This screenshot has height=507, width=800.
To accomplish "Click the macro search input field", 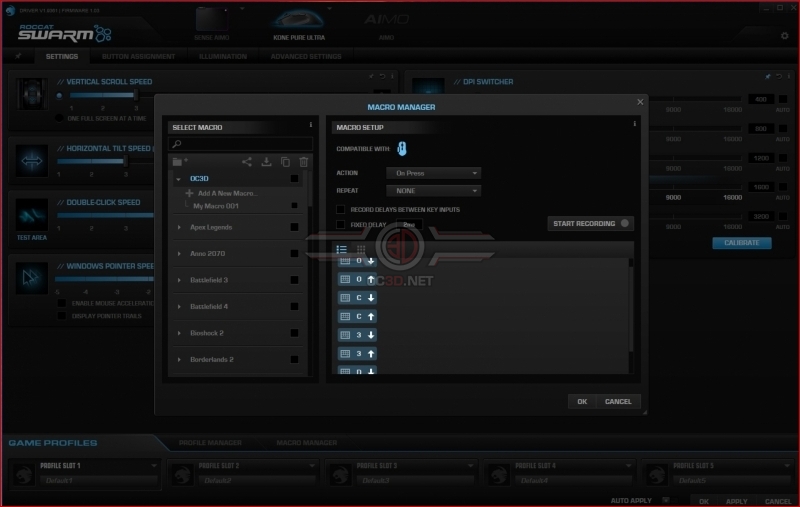I will click(x=241, y=144).
